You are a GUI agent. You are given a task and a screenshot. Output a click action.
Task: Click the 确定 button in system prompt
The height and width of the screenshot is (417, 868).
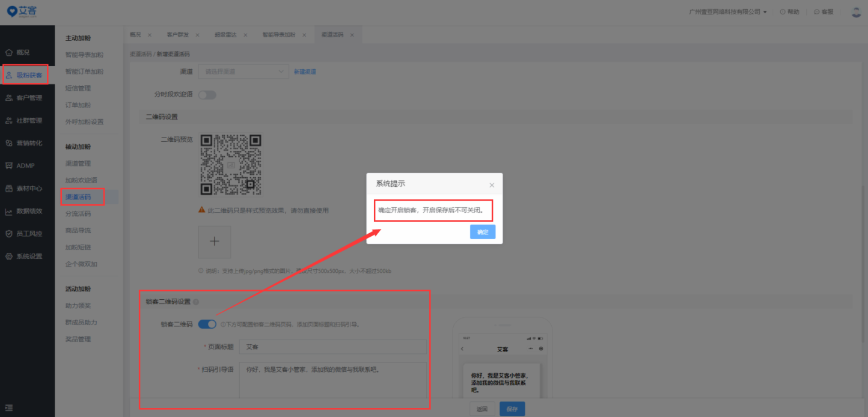click(x=483, y=232)
